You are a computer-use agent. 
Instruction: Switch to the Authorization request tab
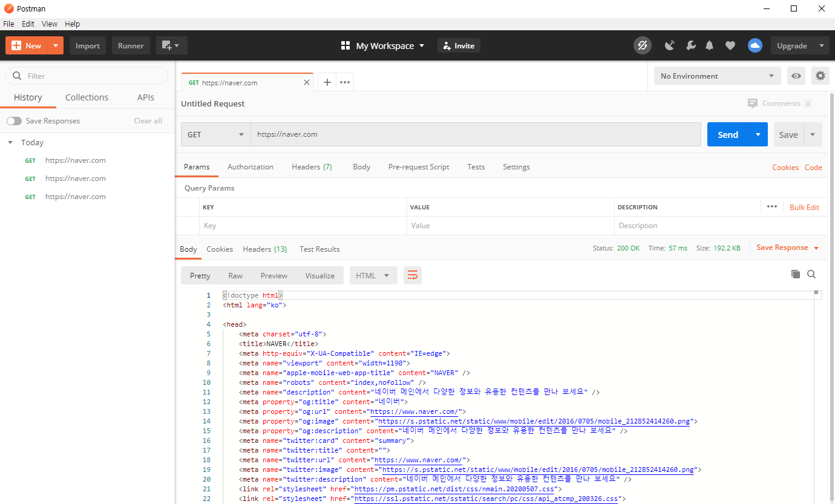[250, 166]
